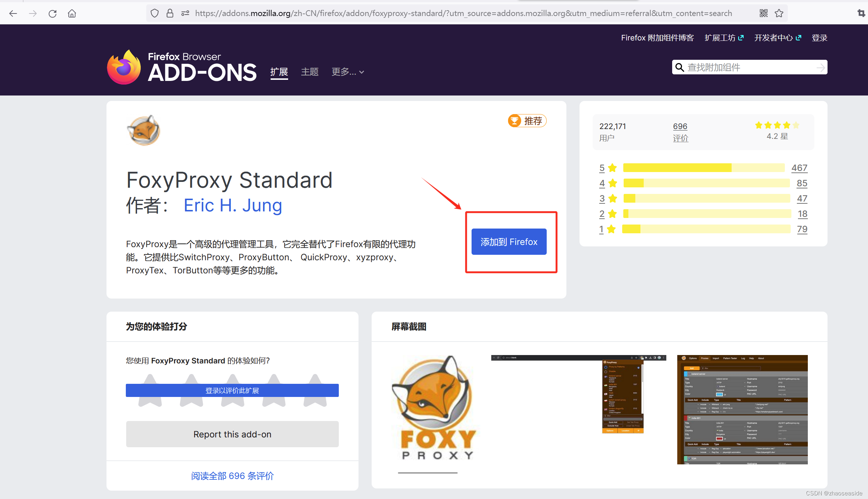Open the 85 four-star reviews count

[802, 183]
